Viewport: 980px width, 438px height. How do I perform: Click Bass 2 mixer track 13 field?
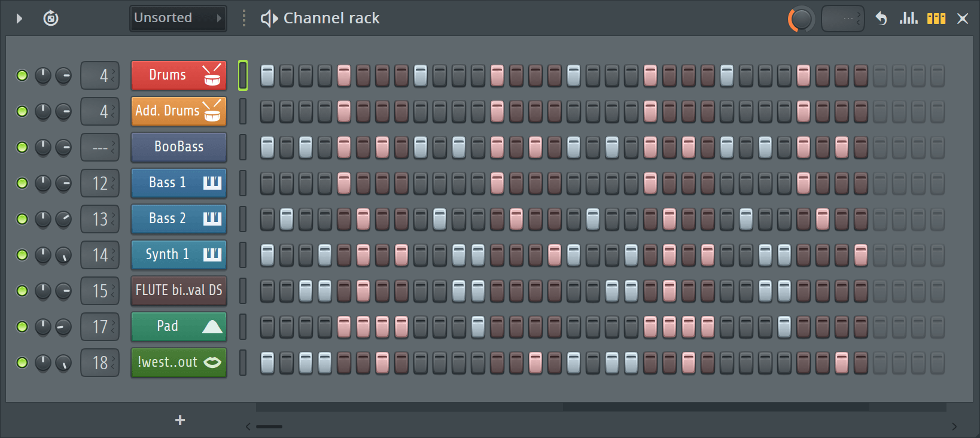pyautogui.click(x=100, y=219)
